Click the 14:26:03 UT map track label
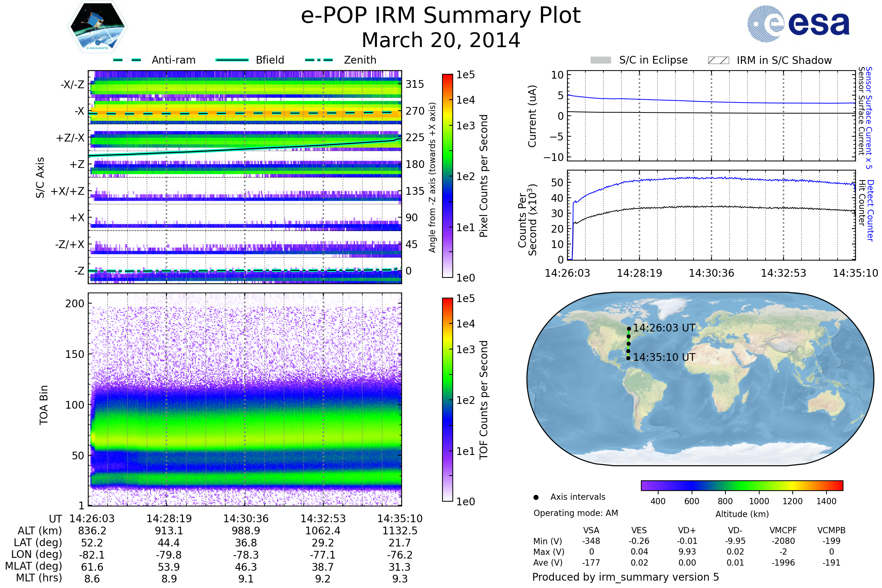The width and height of the screenshot is (882, 588). [664, 328]
